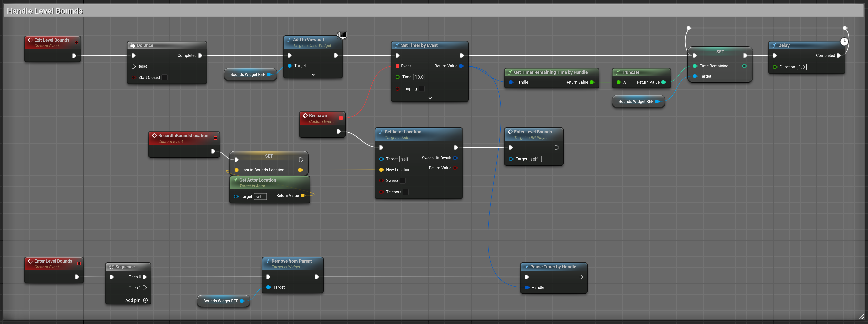
Task: Click the Delay node clock icon
Action: 844,41
